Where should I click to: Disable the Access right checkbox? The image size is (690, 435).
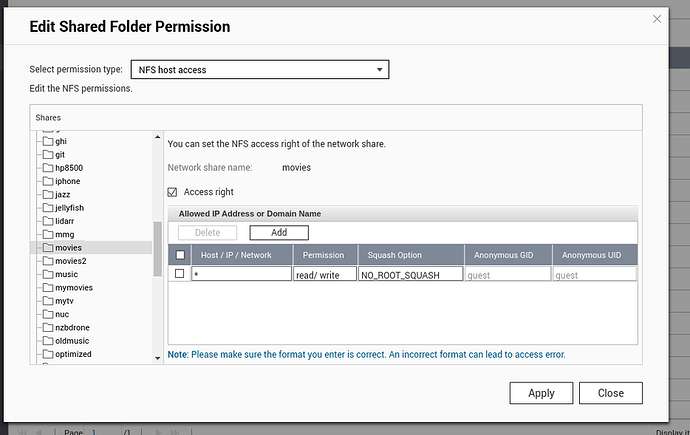click(x=173, y=192)
